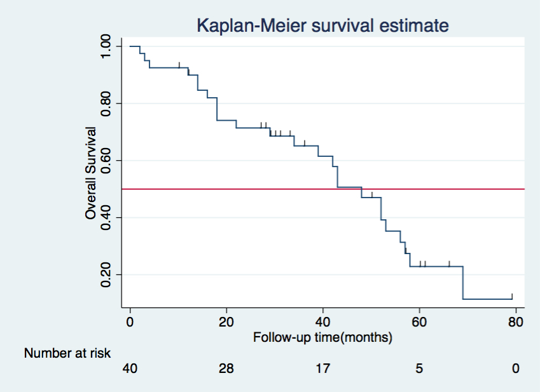Select the x-axis tick label 60
The image size is (540, 392).
[x=419, y=321]
